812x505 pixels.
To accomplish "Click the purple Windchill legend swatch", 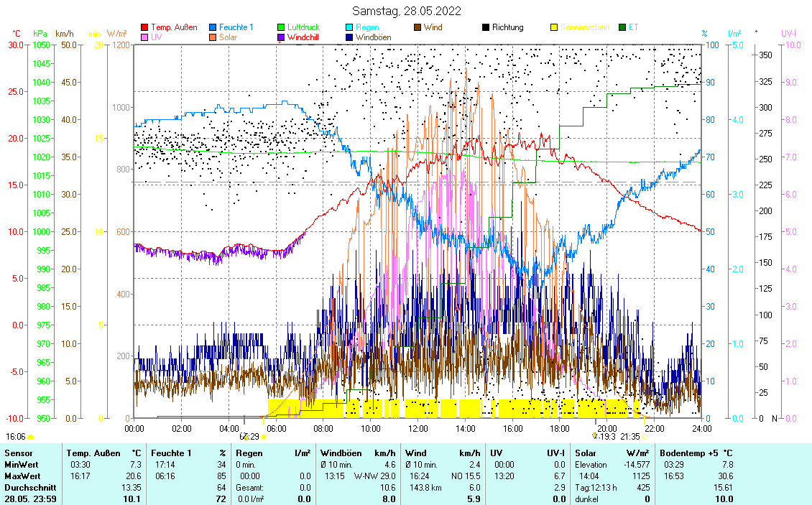I will (281, 38).
